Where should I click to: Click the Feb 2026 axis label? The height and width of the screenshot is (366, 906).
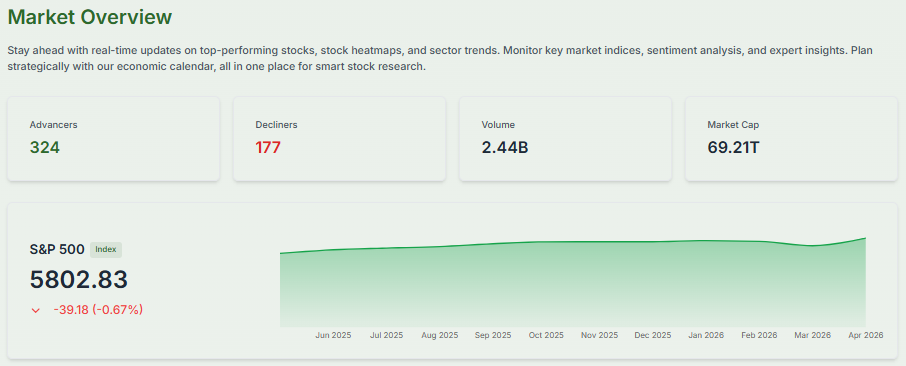point(759,335)
